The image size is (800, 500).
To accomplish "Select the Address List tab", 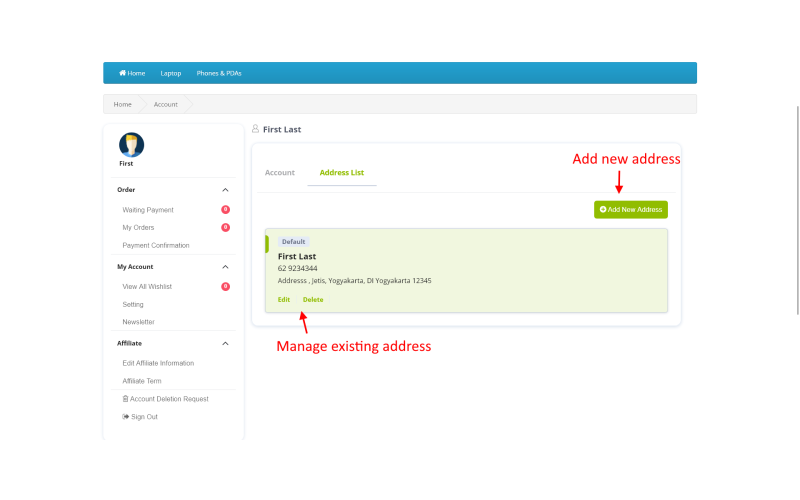I will click(342, 172).
